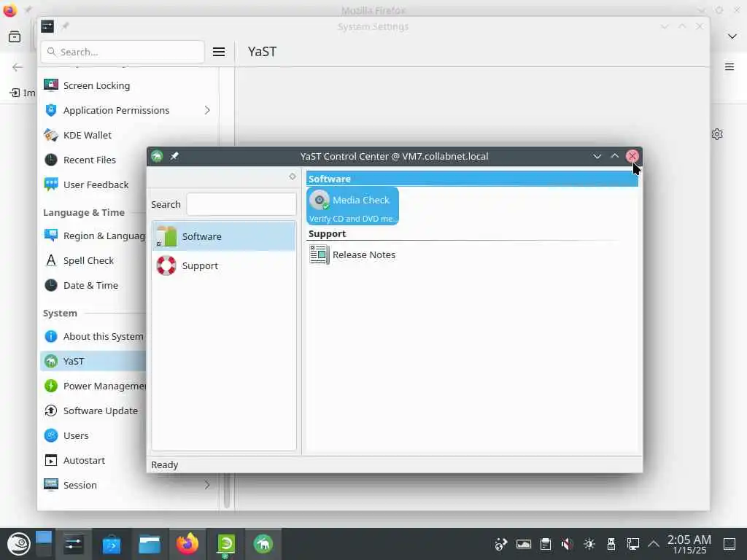
Task: Open clipboard tray icon
Action: [x=545, y=544]
